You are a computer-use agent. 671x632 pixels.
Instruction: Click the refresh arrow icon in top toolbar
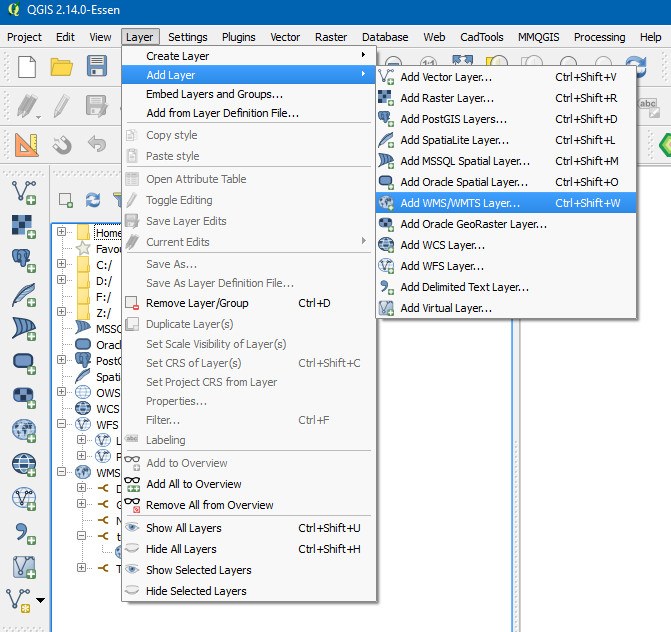(636, 65)
